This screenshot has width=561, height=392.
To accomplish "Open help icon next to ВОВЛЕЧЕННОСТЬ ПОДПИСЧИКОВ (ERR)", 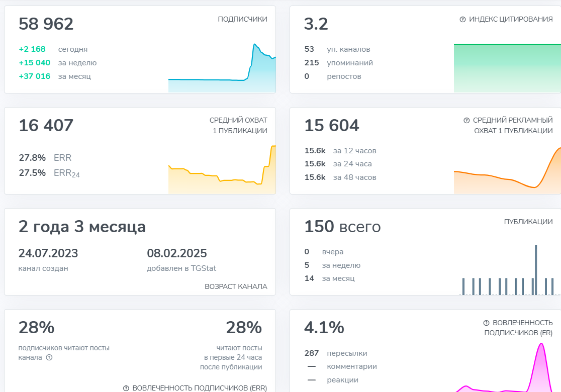I will pos(126,388).
